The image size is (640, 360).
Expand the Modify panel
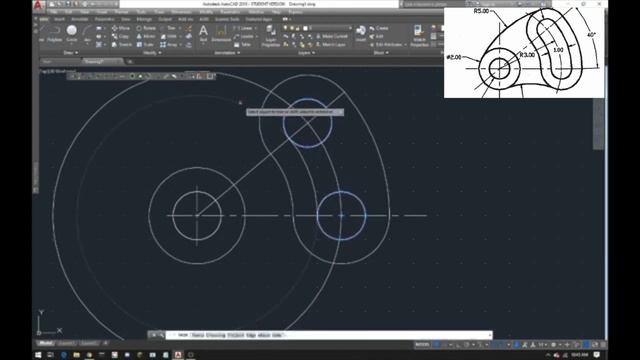(151, 53)
